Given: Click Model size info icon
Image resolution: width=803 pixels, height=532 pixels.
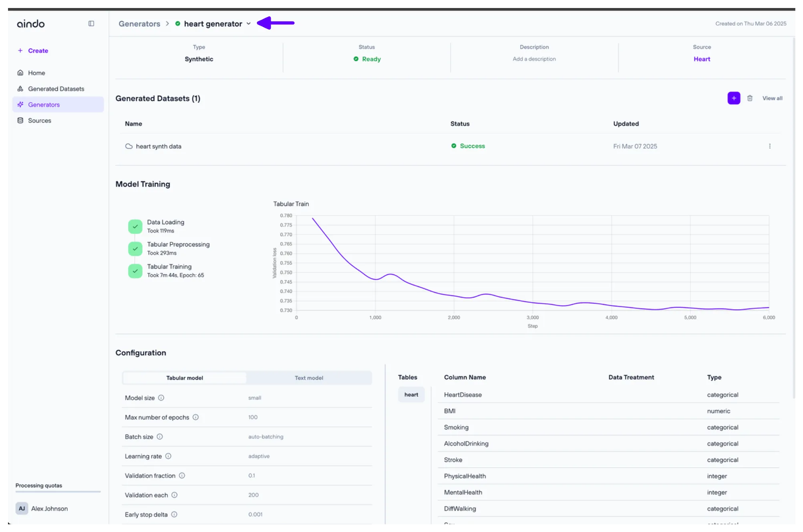Looking at the screenshot, I should point(161,398).
